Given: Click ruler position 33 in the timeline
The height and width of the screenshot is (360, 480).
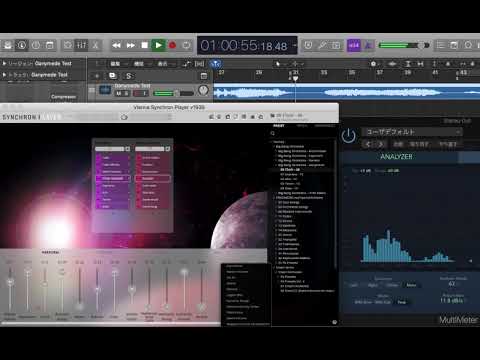Looking at the screenshot, I should coord(324,72).
